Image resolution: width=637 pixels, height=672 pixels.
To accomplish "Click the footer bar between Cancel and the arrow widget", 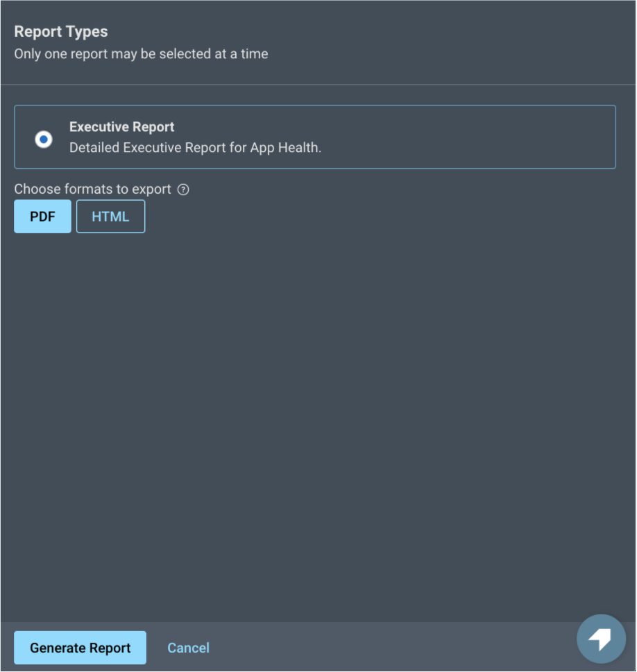I will point(389,648).
